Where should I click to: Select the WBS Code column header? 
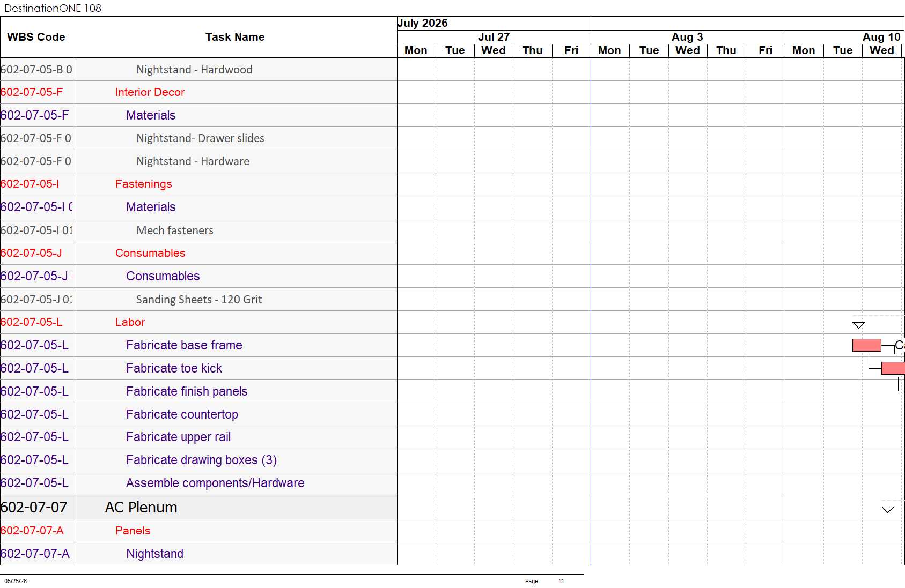pyautogui.click(x=36, y=37)
